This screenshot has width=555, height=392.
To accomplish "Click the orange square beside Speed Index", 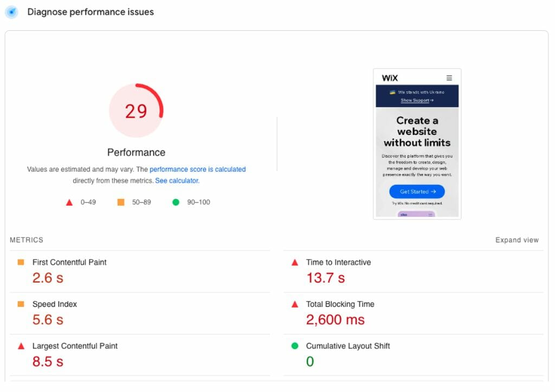I will pyautogui.click(x=21, y=304).
